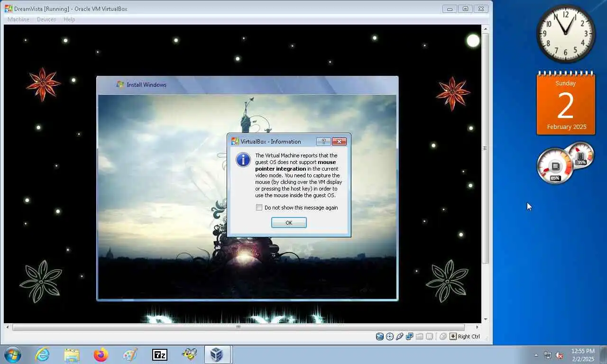The width and height of the screenshot is (607, 364).
Task: Maximize the DreamVista VirtualBox window
Action: (x=466, y=9)
